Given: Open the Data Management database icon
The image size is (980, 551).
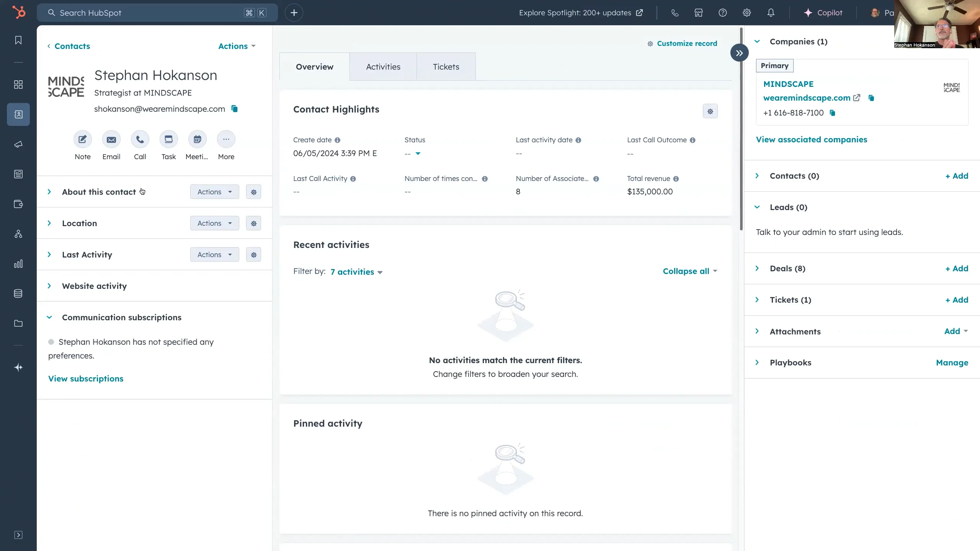Looking at the screenshot, I should click(x=18, y=293).
